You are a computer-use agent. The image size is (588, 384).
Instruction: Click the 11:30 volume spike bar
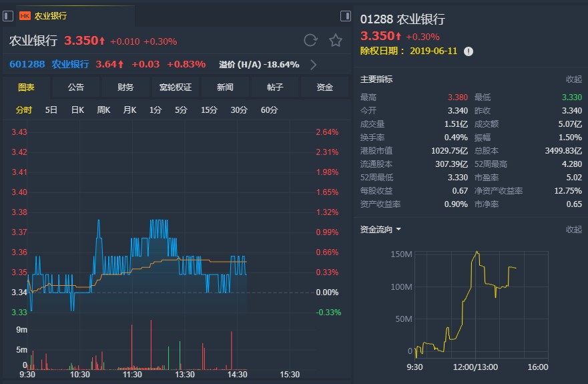click(131, 346)
